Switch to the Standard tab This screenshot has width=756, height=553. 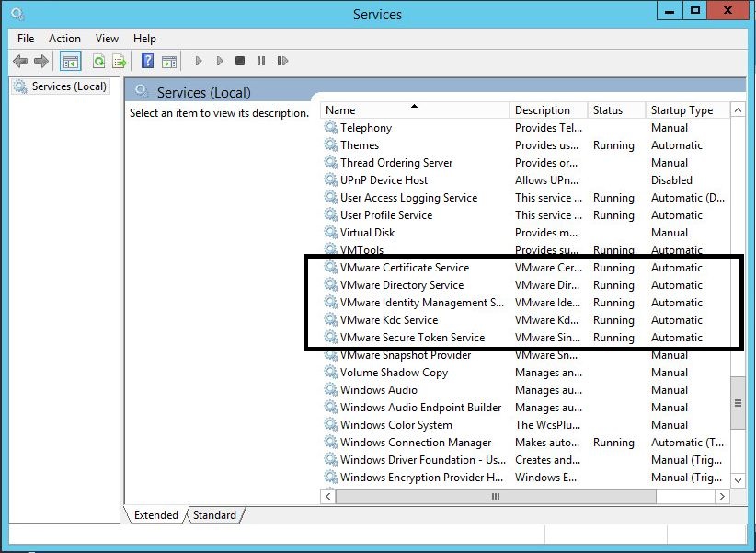click(214, 515)
